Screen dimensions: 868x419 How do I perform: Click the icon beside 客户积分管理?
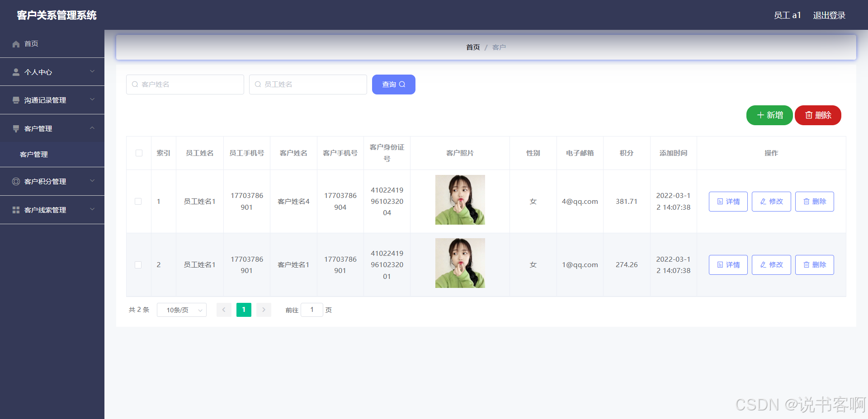16,181
